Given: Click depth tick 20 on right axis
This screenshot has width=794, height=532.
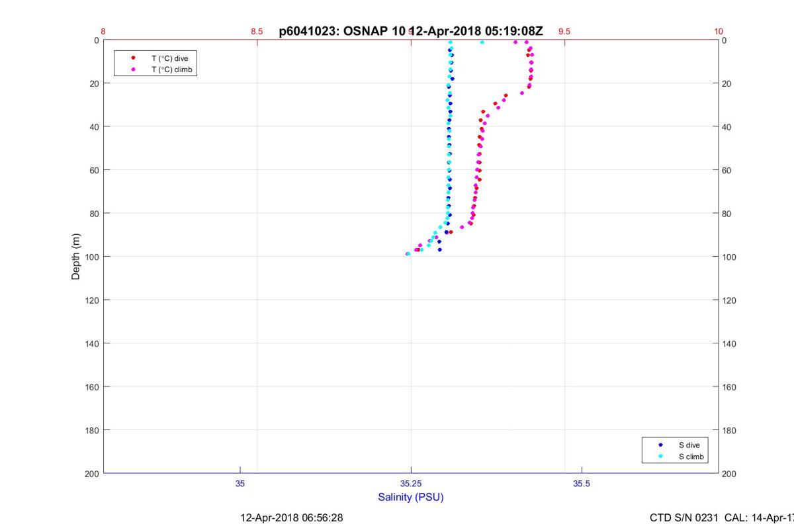Looking at the screenshot, I should click(x=727, y=83).
